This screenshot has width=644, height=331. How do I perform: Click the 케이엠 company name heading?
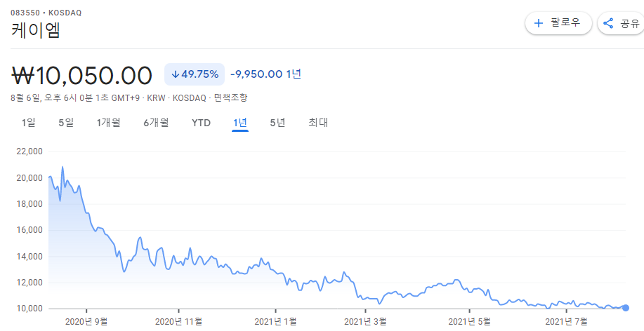pyautogui.click(x=36, y=31)
